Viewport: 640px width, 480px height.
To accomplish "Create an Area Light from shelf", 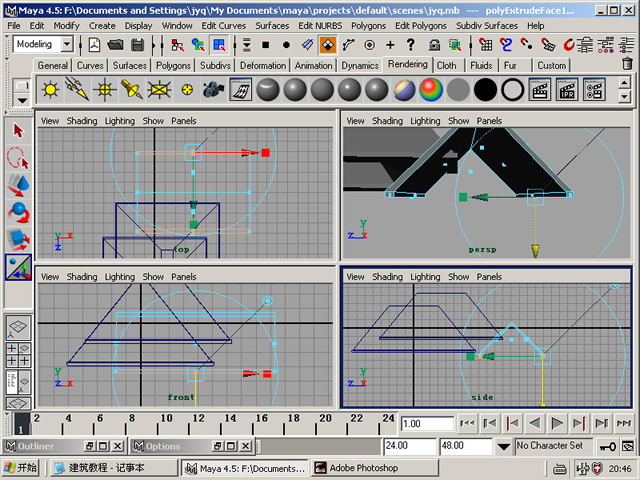I will (x=159, y=89).
